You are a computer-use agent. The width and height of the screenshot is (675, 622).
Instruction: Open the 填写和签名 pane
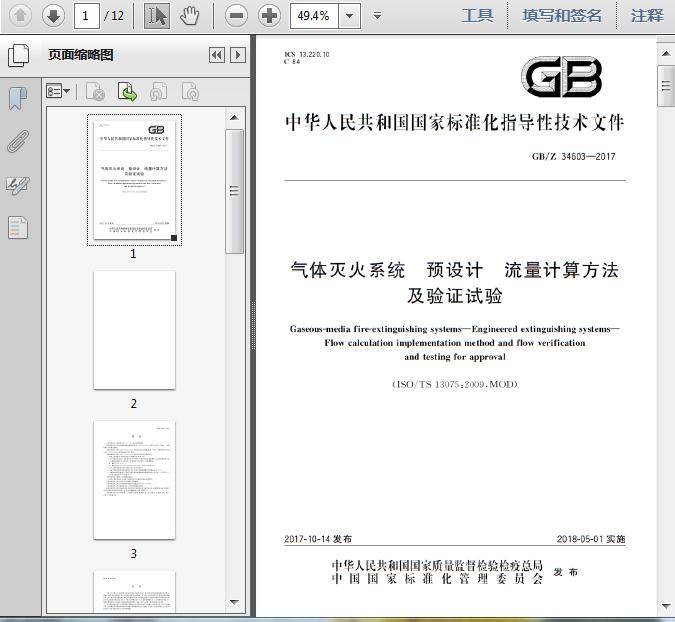(x=562, y=16)
